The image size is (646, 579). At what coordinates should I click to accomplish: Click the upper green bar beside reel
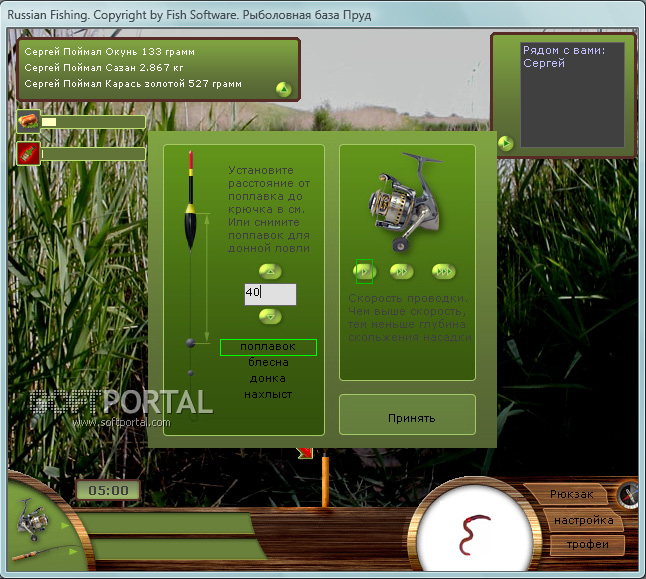pos(165,523)
